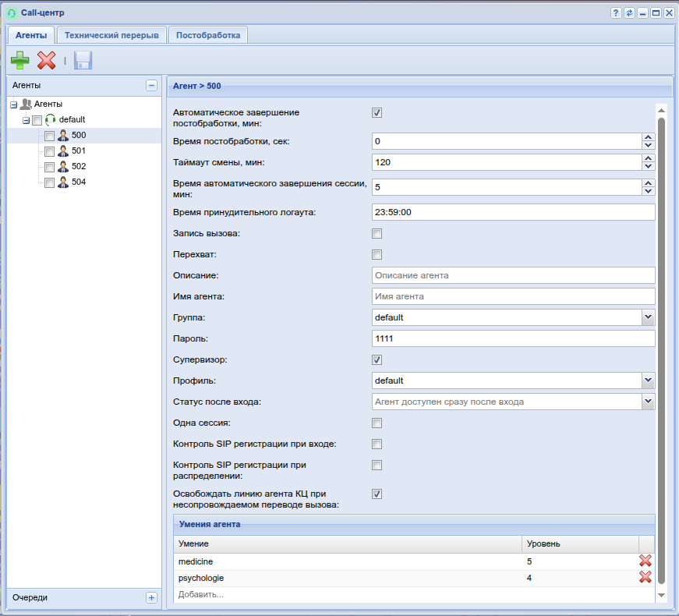Click Добавить... to add a skill
Screen dimensions: 679x616
pyautogui.click(x=201, y=594)
